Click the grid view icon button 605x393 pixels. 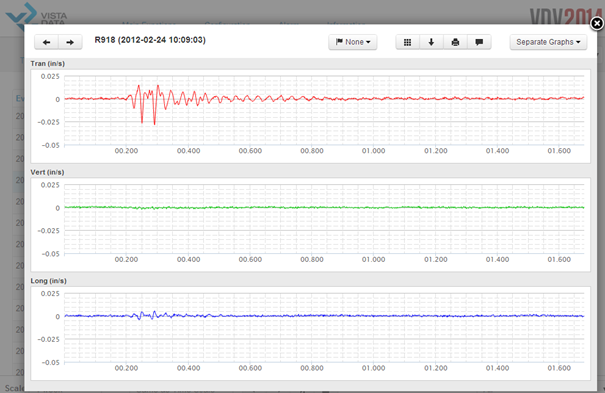click(407, 42)
